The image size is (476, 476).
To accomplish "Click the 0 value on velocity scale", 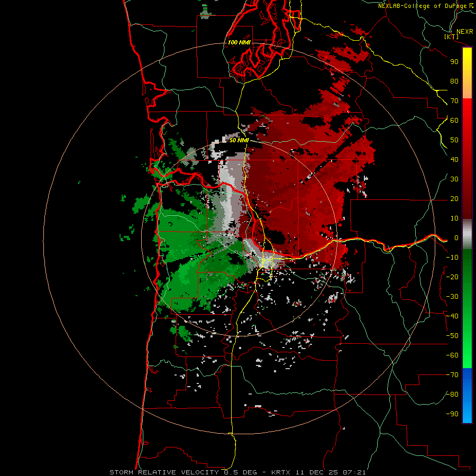I will click(456, 238).
